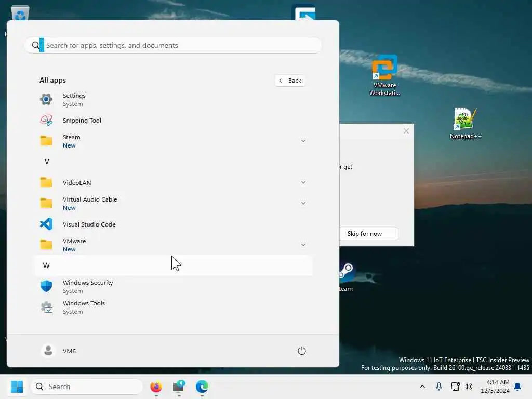This screenshot has width=532, height=399.
Task: Click the VM6 username label
Action: (69, 351)
